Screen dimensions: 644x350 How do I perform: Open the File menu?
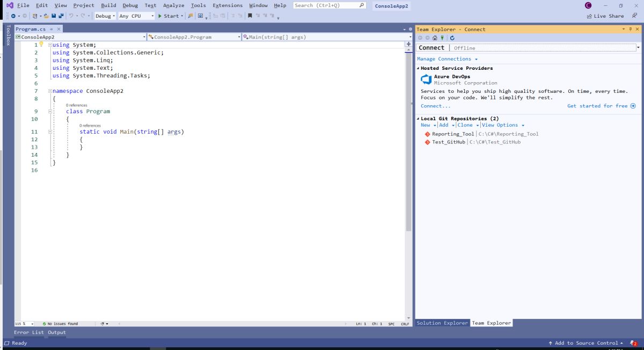[22, 5]
